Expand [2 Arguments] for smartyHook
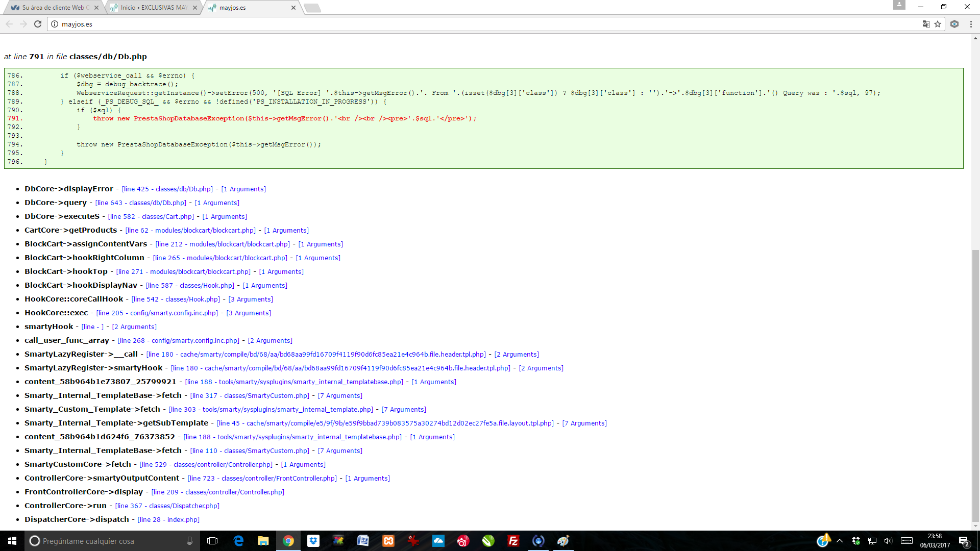Image resolution: width=980 pixels, height=551 pixels. coord(134,327)
